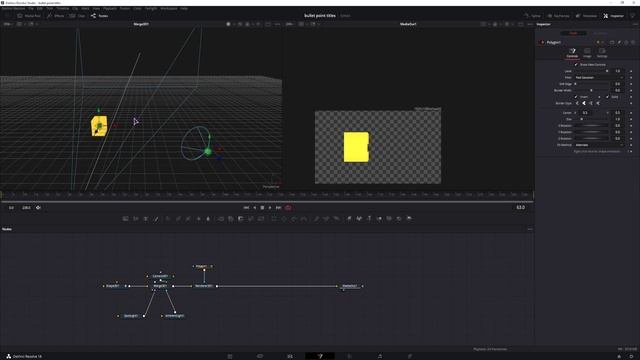Add a Rectangle mask from toolbar
Screen dimensions: 640x360
point(273,219)
